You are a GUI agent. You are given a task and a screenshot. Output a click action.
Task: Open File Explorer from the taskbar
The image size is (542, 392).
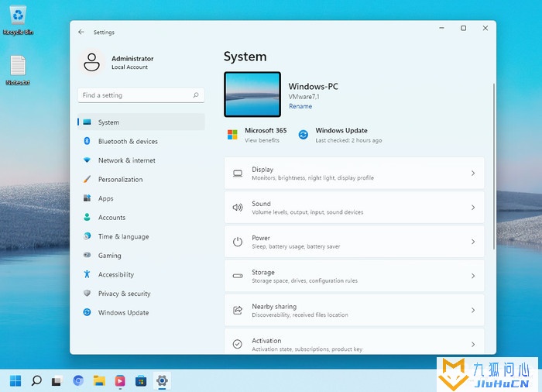click(99, 380)
